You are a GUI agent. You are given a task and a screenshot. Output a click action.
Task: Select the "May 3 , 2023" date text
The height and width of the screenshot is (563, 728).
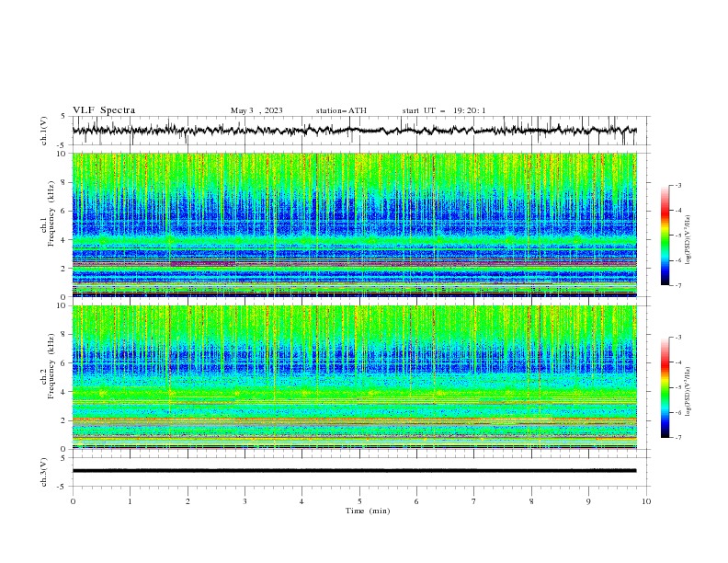pyautogui.click(x=256, y=110)
